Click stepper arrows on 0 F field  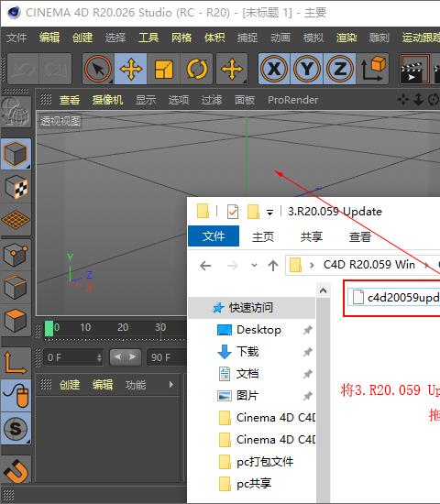tap(99, 357)
